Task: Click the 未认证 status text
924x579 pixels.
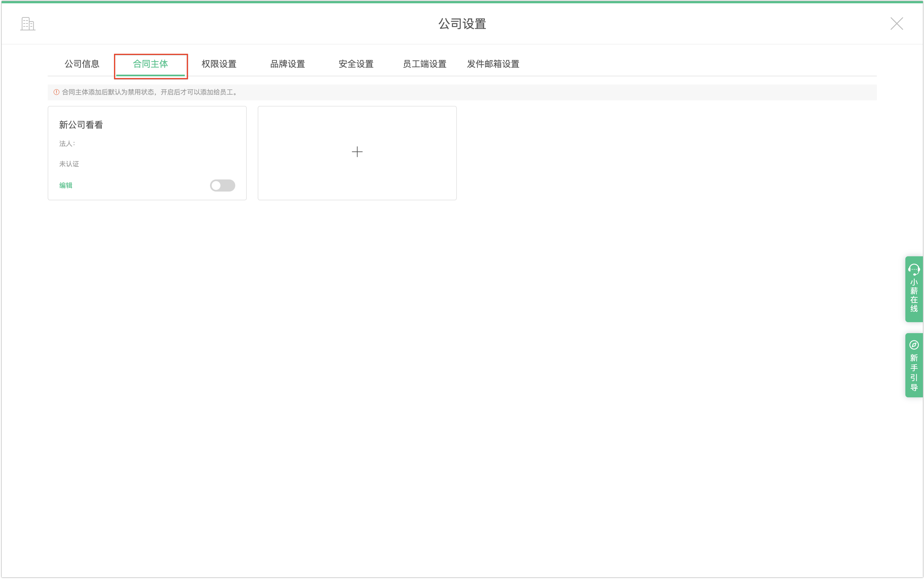Action: pos(69,164)
